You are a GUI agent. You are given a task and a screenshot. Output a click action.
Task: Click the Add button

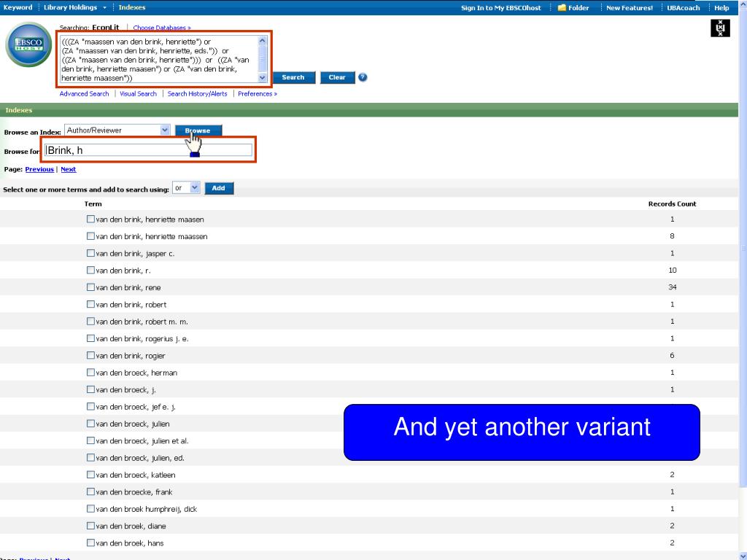219,188
